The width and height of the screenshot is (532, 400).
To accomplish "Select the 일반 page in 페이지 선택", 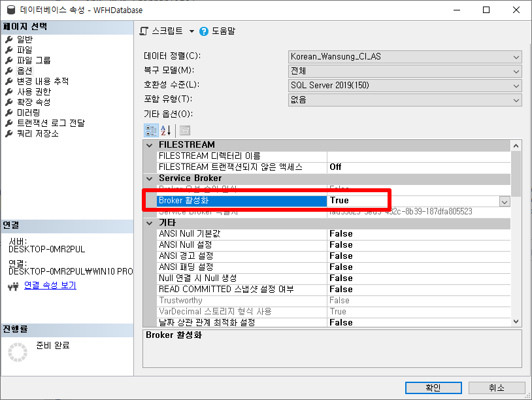I will 26,39.
